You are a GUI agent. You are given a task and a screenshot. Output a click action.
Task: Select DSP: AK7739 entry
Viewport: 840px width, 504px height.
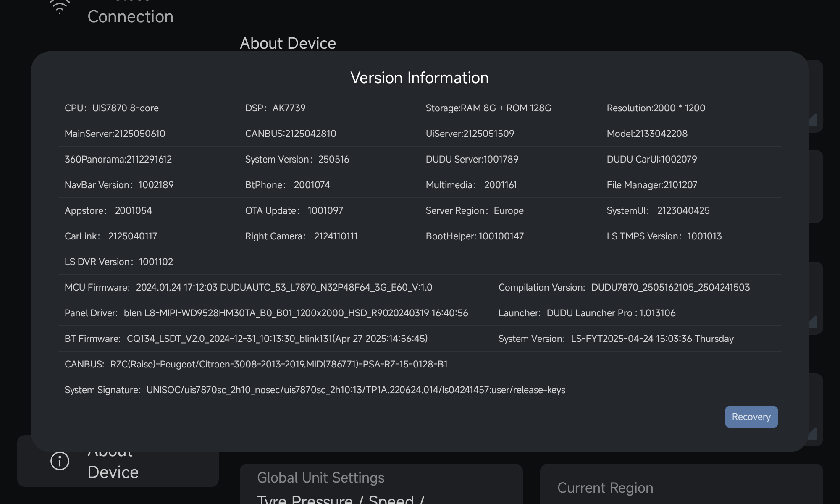pyautogui.click(x=276, y=108)
